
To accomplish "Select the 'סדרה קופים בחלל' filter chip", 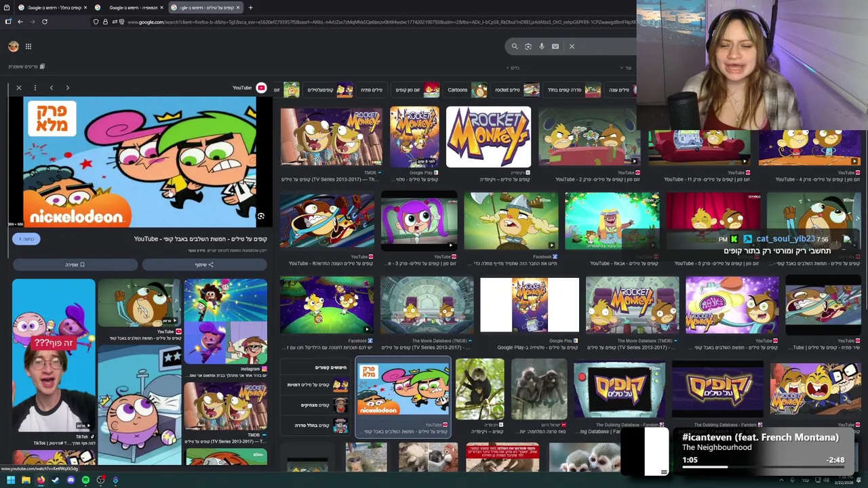I will tap(574, 89).
